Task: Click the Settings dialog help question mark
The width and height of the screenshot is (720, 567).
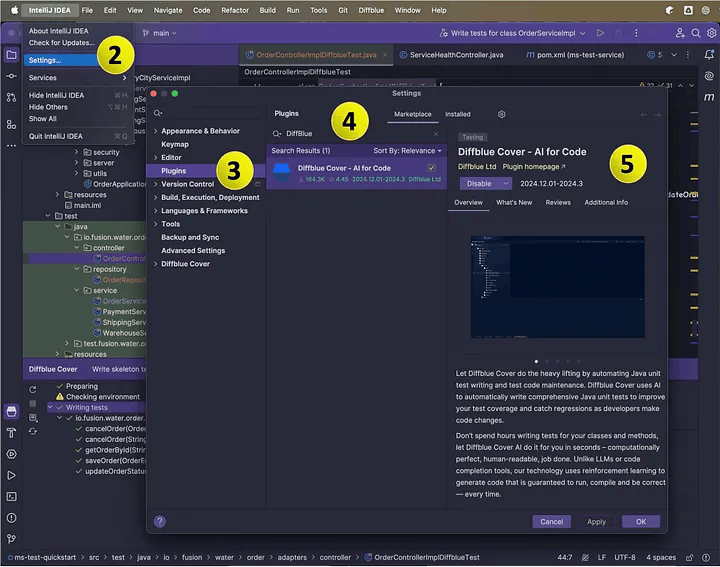Action: point(160,521)
